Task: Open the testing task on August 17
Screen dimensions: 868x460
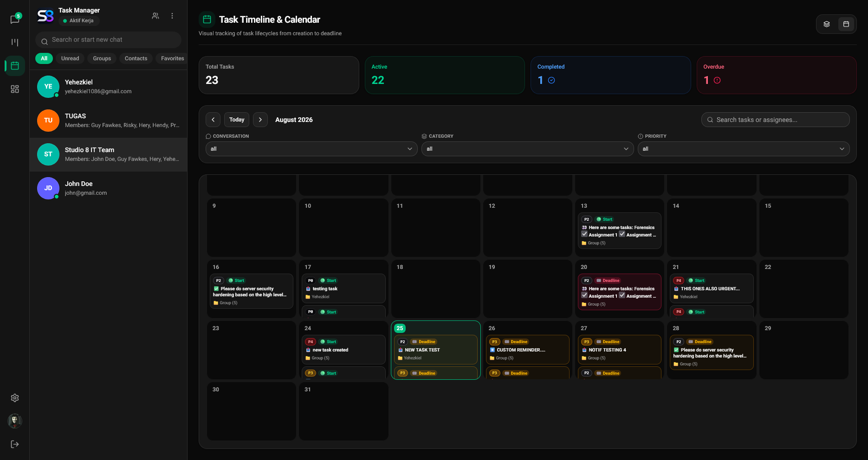Action: [x=343, y=288]
